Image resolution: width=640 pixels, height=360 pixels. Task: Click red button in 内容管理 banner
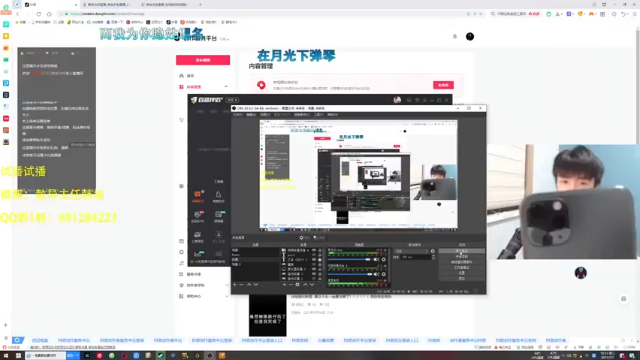443,85
